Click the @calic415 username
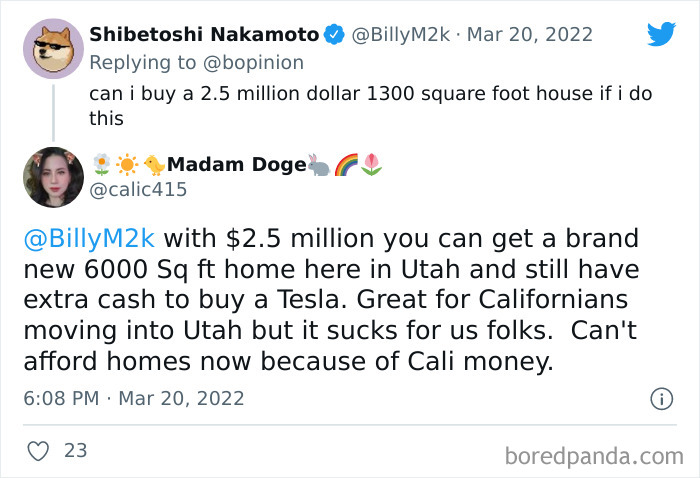 click(x=140, y=188)
